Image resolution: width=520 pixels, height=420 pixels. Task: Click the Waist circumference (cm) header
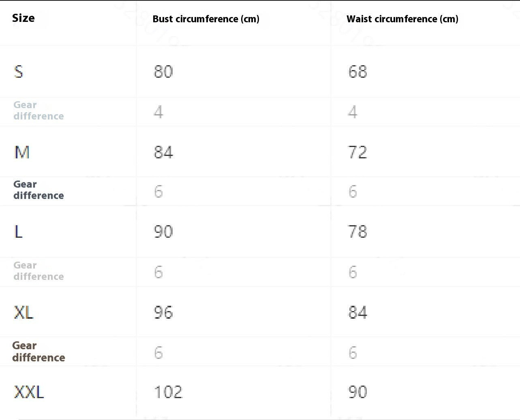(402, 19)
